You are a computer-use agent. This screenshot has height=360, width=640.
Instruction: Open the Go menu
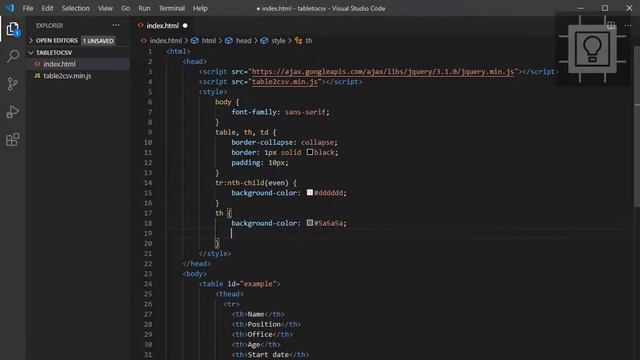[x=126, y=8]
